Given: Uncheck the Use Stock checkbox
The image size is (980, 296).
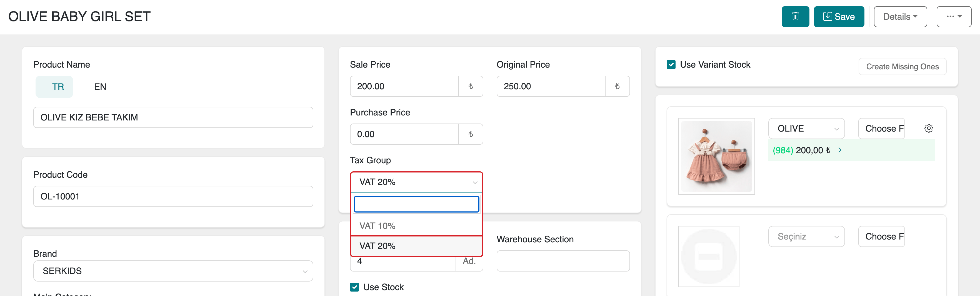Looking at the screenshot, I should tap(354, 287).
